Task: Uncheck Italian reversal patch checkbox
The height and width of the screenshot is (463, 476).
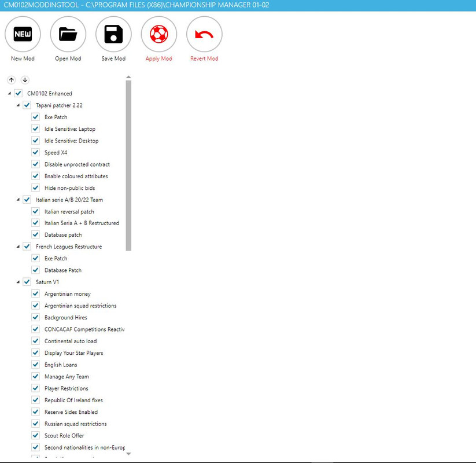Action: (35, 211)
